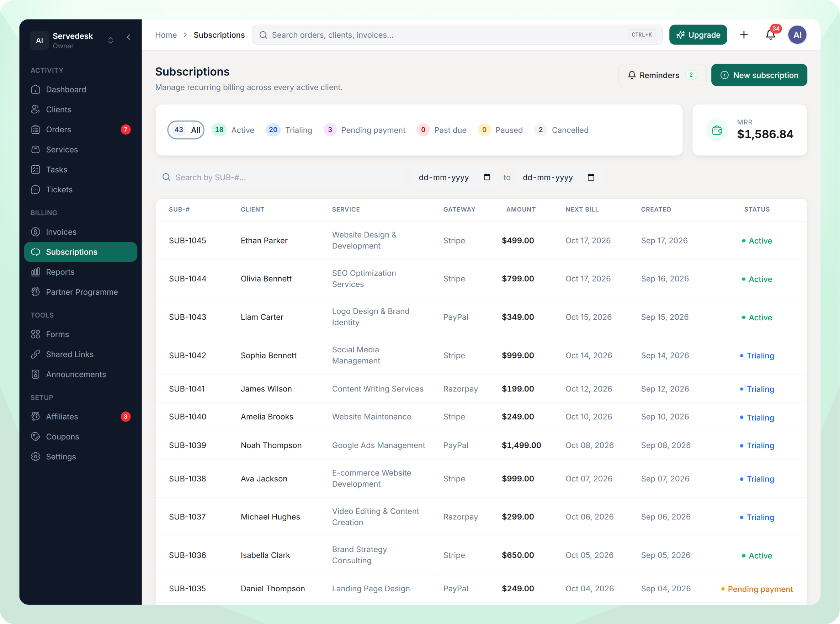The image size is (840, 624).
Task: Open the Orders clipboard icon
Action: (36, 129)
